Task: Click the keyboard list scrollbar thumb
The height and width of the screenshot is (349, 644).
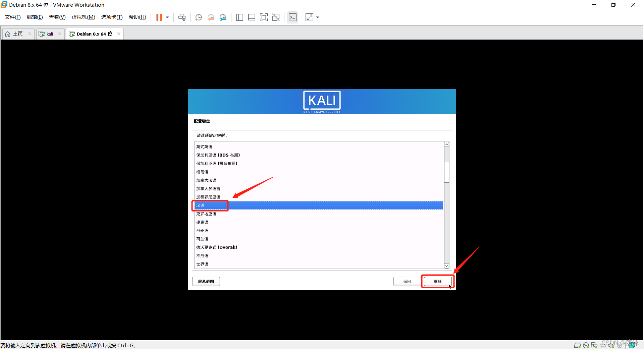Action: [446, 172]
